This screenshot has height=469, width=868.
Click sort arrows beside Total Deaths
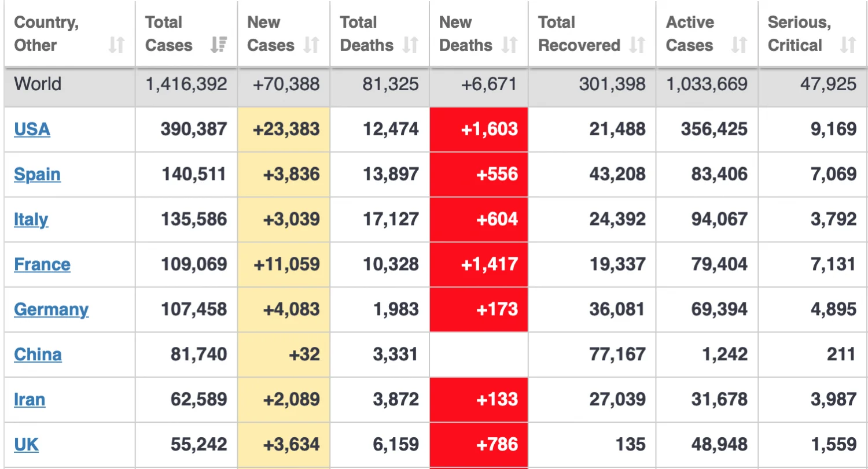pyautogui.click(x=410, y=45)
